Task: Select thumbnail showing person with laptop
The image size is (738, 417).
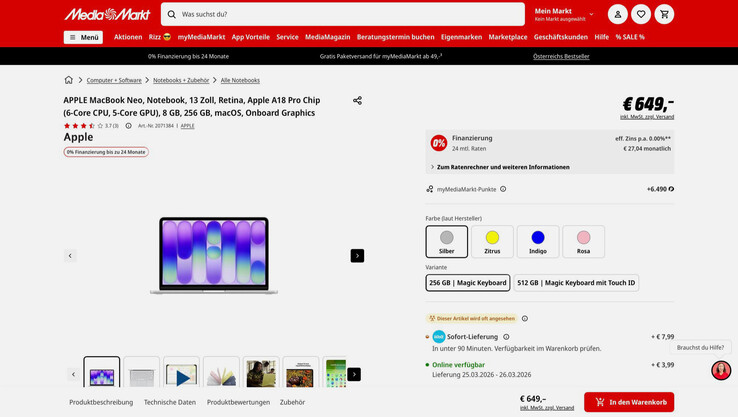Action: [x=261, y=373]
